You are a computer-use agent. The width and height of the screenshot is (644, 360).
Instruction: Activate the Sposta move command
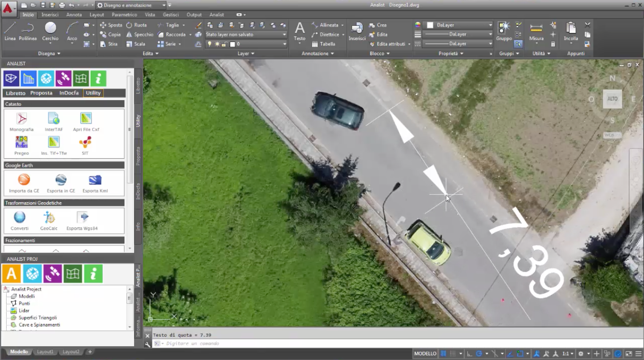pos(111,25)
